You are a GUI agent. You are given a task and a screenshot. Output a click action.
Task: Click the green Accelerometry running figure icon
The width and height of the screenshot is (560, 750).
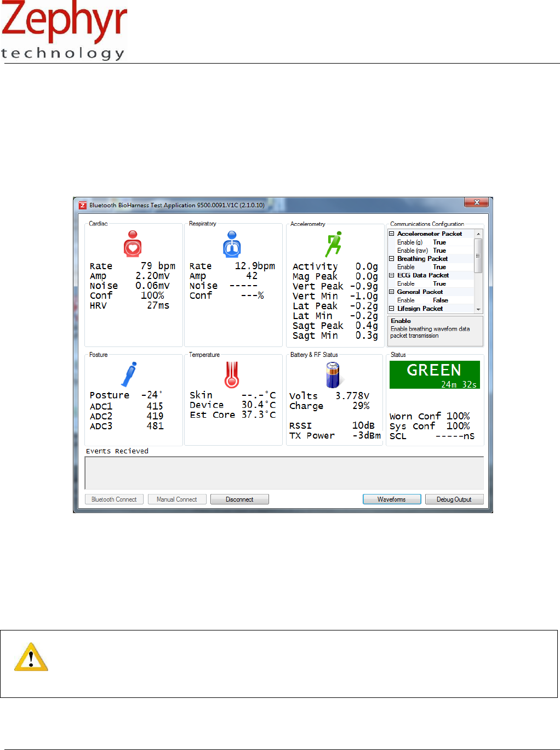point(333,244)
